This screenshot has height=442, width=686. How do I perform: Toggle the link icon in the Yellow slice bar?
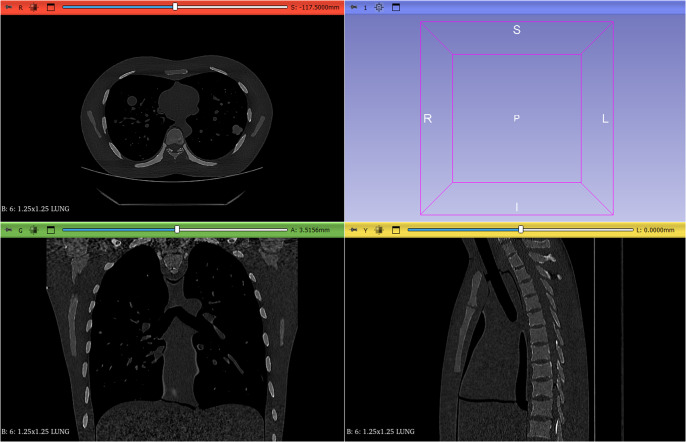click(x=379, y=230)
